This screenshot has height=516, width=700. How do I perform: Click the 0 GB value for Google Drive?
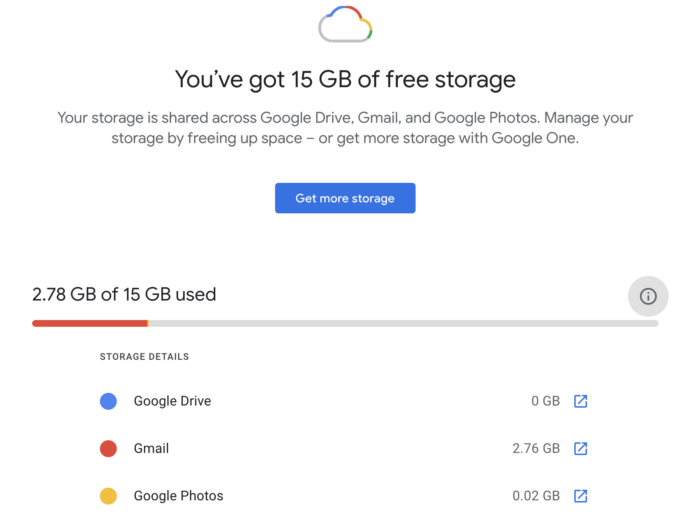pyautogui.click(x=545, y=401)
